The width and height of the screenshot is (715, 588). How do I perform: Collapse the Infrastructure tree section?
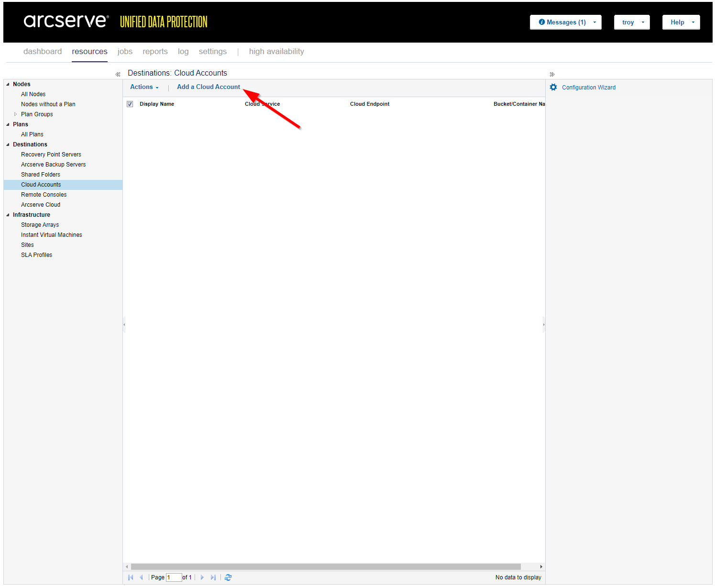(x=8, y=215)
